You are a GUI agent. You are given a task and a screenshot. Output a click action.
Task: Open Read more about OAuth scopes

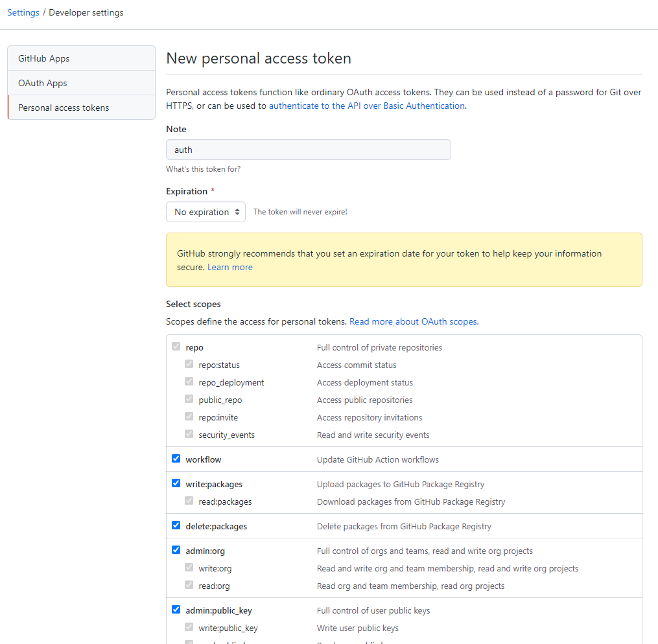[x=414, y=321]
